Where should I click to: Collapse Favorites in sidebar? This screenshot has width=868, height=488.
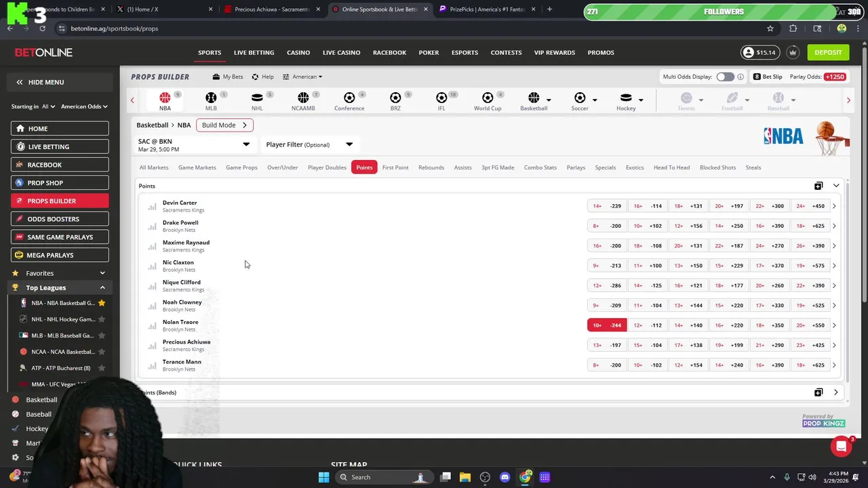102,273
